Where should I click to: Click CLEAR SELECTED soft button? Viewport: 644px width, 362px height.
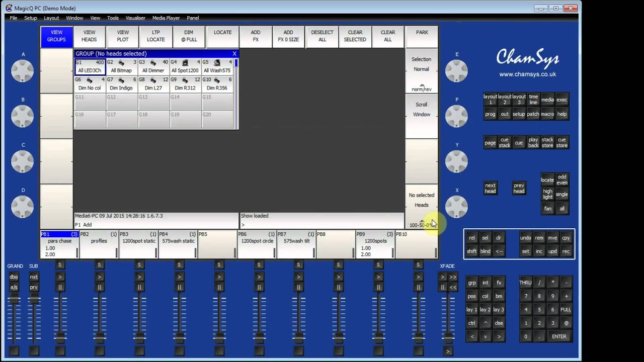(355, 36)
